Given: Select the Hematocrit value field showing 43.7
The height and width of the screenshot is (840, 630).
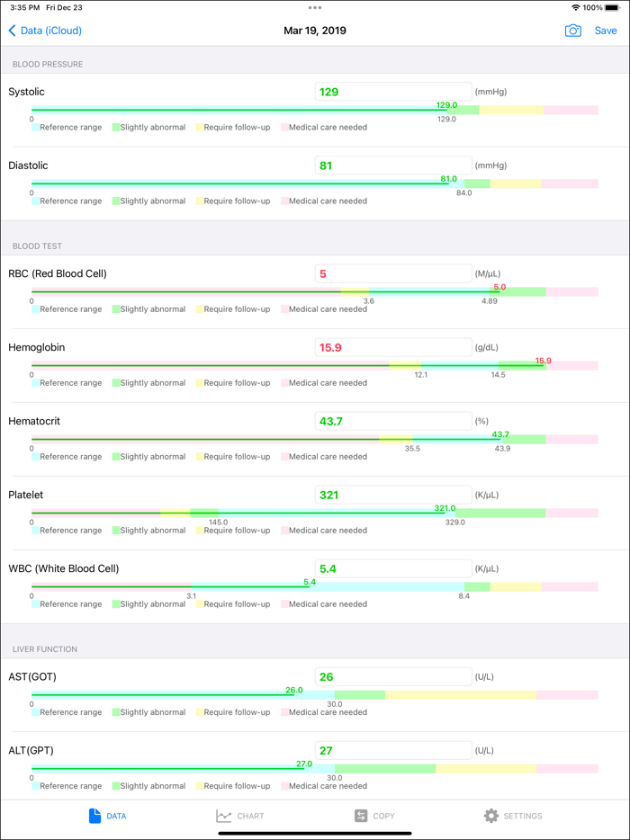Looking at the screenshot, I should click(392, 421).
